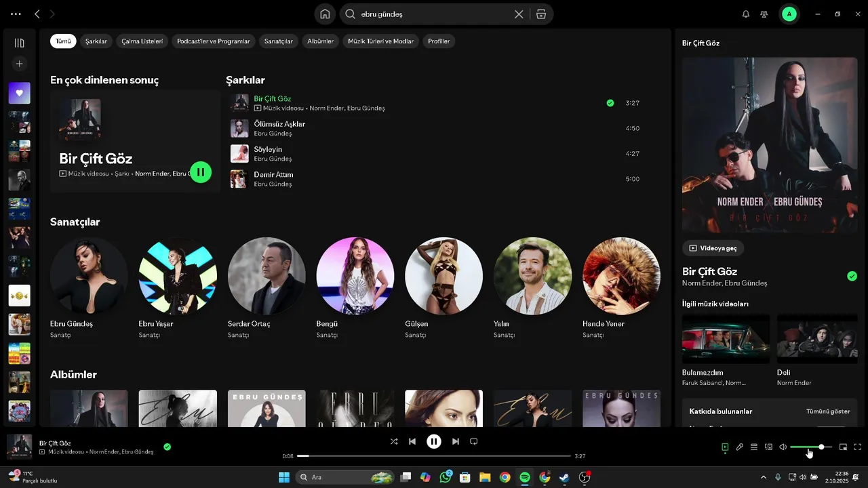The width and height of the screenshot is (868, 488).
Task: Open the play queue icon
Action: 754,447
